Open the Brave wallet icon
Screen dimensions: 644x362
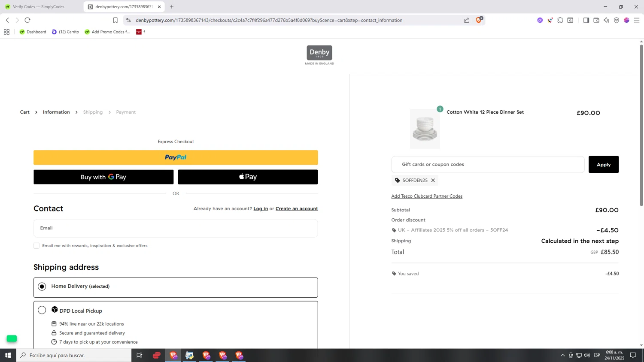tap(596, 20)
